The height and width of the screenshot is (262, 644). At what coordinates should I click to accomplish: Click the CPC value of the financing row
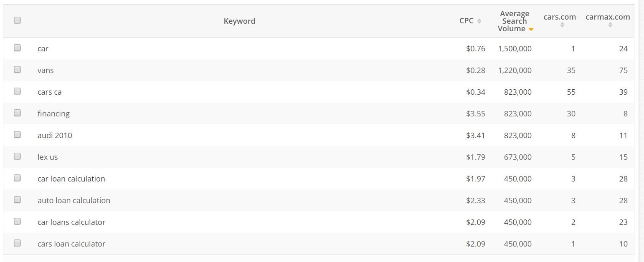(476, 113)
